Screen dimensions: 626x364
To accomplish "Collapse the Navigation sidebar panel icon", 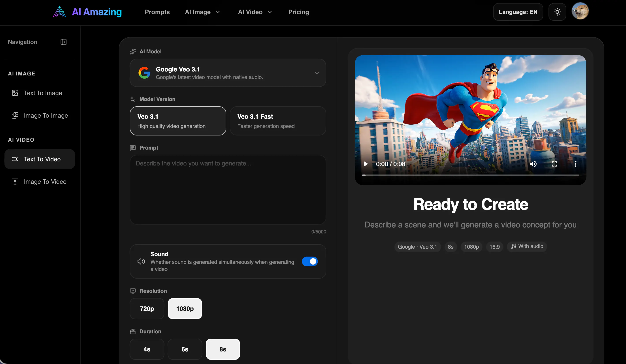I will point(64,42).
